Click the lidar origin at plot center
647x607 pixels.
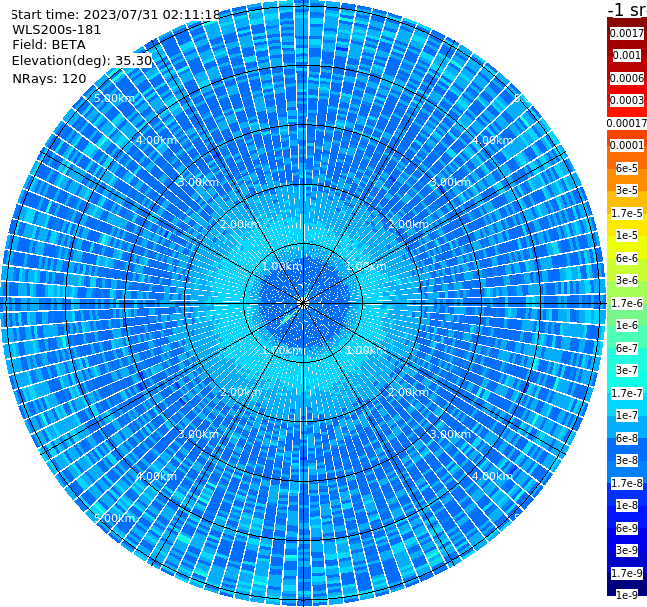coord(303,303)
